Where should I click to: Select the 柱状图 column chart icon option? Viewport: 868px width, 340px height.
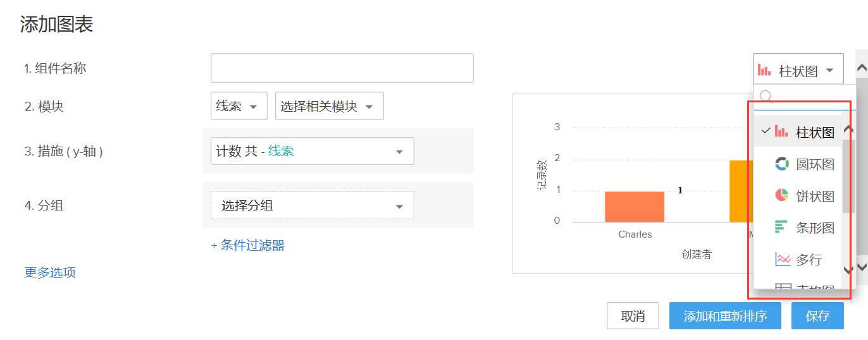point(781,132)
